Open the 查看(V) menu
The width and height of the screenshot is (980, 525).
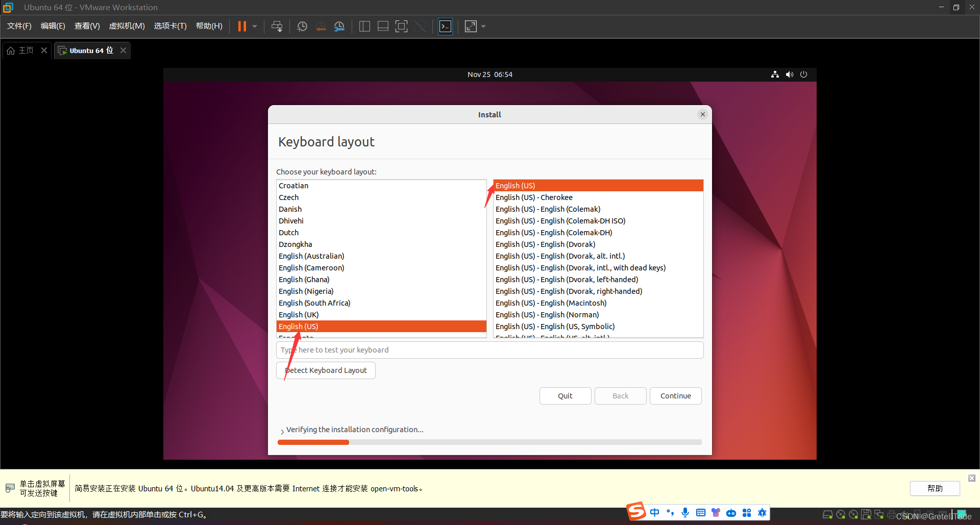pos(87,26)
